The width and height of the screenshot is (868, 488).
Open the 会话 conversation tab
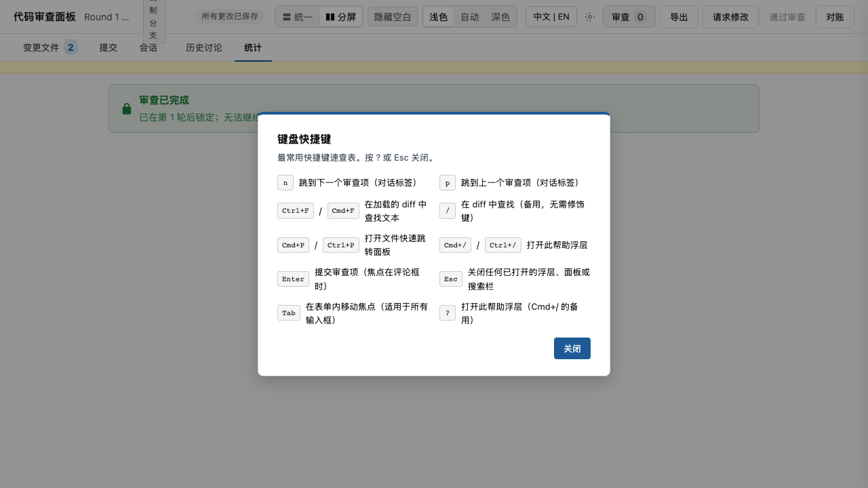(149, 47)
